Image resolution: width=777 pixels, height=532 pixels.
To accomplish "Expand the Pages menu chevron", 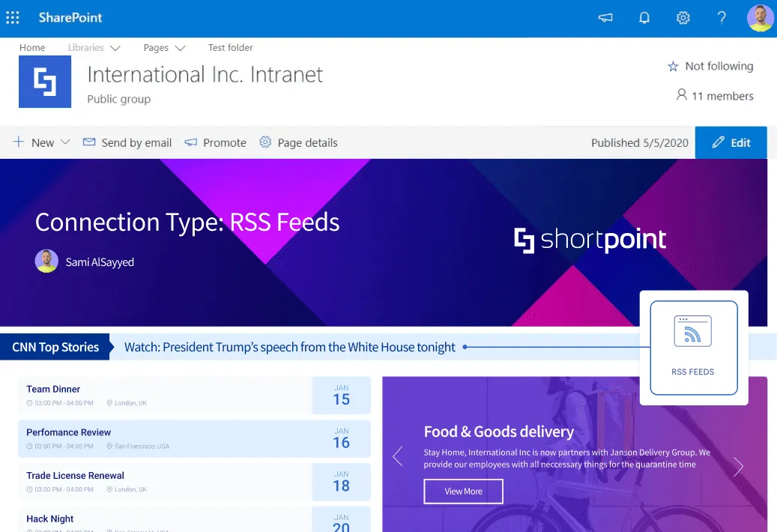I will [x=180, y=48].
